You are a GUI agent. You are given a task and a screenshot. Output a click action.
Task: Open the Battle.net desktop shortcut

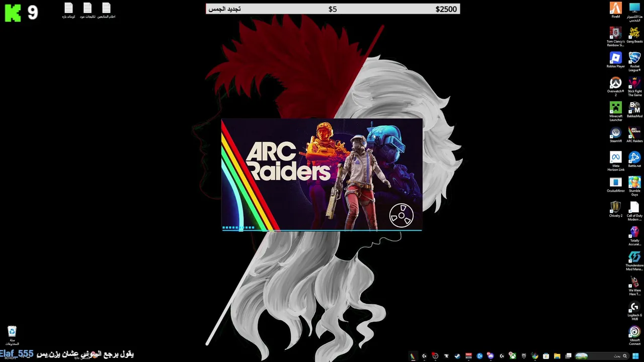[635, 160]
